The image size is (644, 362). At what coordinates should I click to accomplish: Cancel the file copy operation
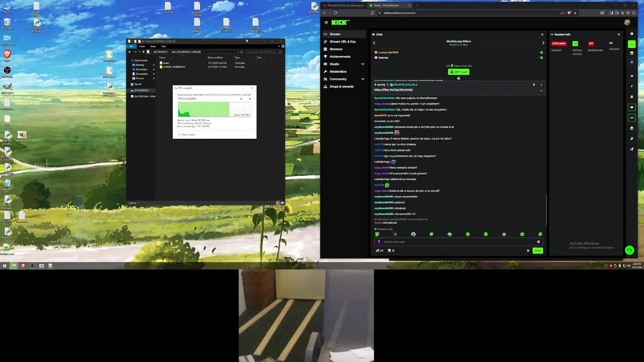click(x=250, y=99)
